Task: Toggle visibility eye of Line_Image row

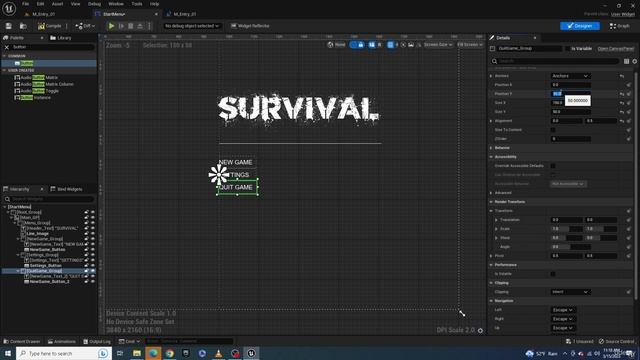Action: point(93,233)
